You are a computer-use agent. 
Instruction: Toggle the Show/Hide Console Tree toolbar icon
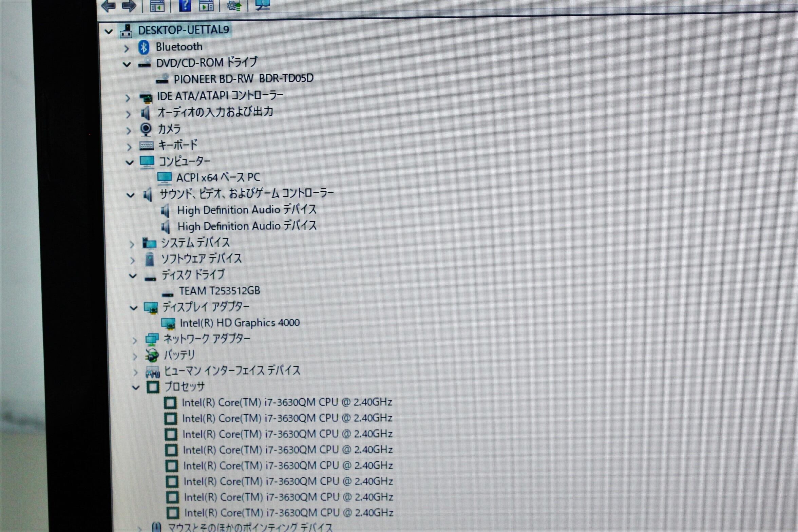157,5
